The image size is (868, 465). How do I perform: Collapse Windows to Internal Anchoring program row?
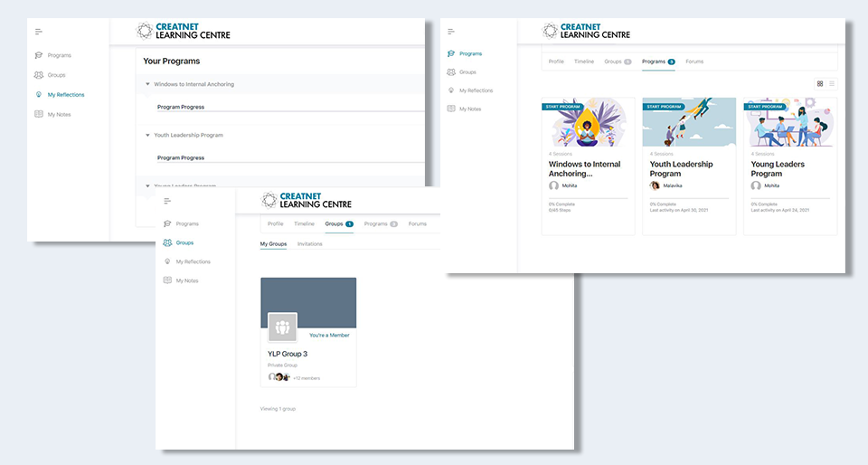147,84
